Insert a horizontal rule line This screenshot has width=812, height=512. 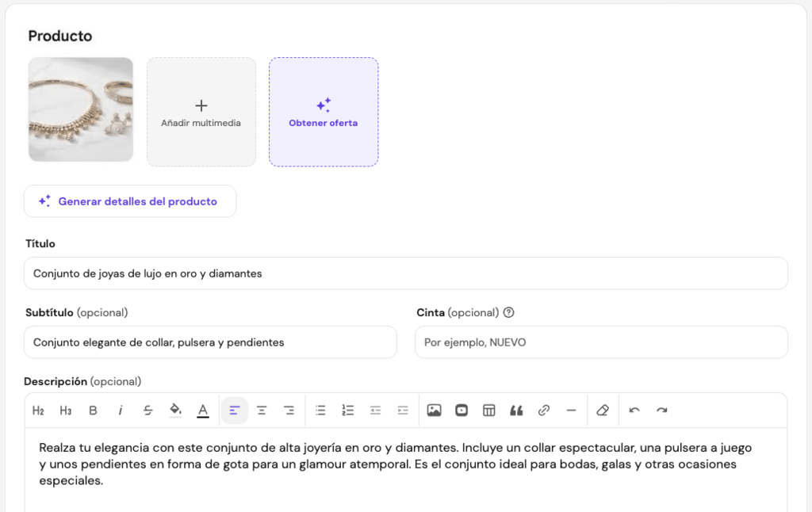coord(571,411)
